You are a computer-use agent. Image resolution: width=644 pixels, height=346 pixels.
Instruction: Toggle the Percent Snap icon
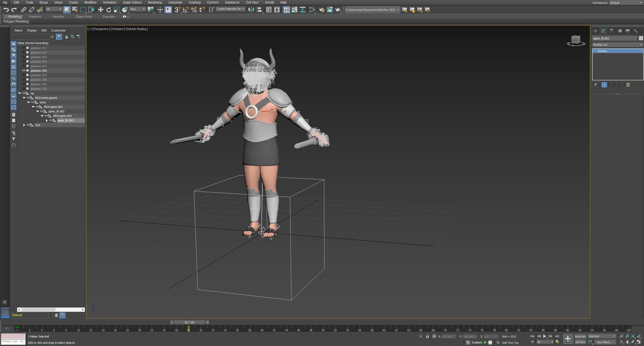pyautogui.click(x=194, y=10)
